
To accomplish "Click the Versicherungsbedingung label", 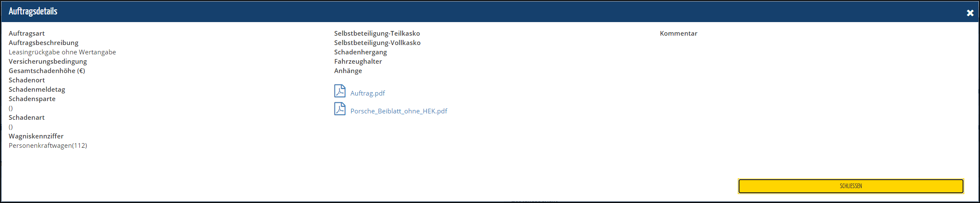I will click(x=48, y=62).
